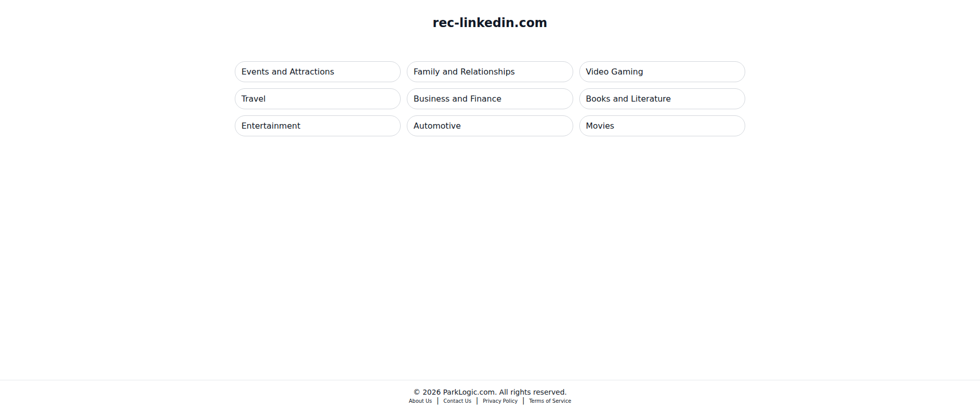Click the rec-linkedin.com page heading
This screenshot has width=980, height=412.
click(x=490, y=23)
